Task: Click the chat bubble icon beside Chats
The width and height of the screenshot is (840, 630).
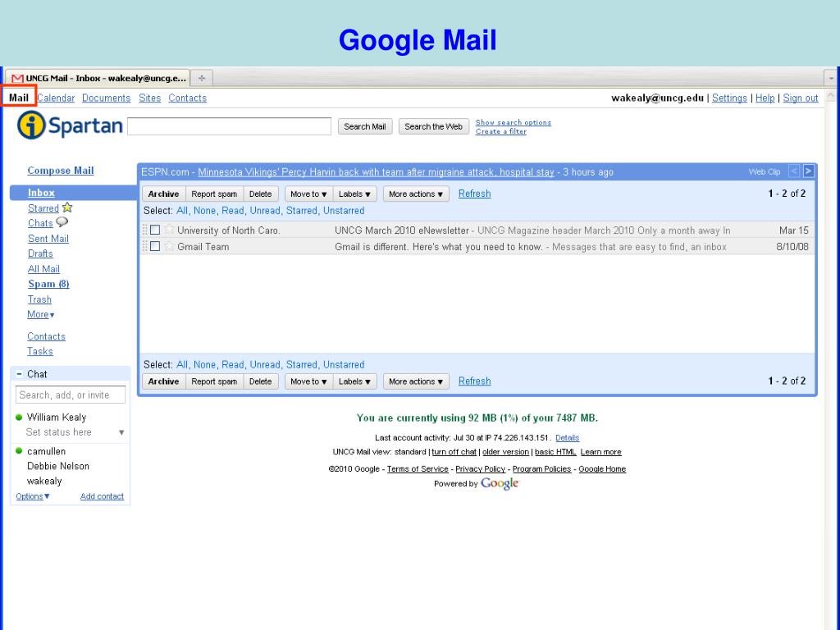Action: [x=62, y=221]
